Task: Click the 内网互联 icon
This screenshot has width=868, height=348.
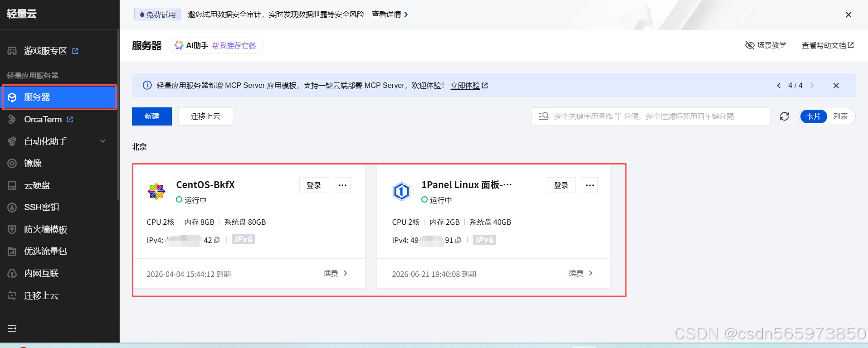Action: (12, 273)
